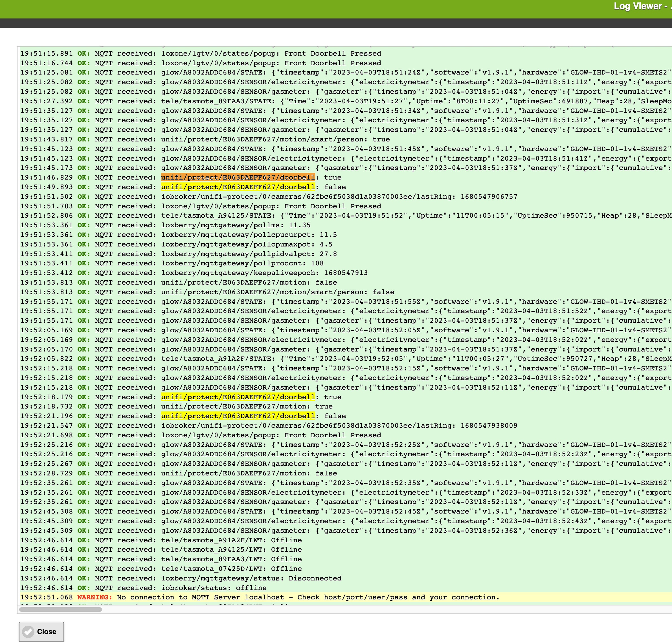Click the motion: true entry at 19:52:18.732

click(247, 406)
